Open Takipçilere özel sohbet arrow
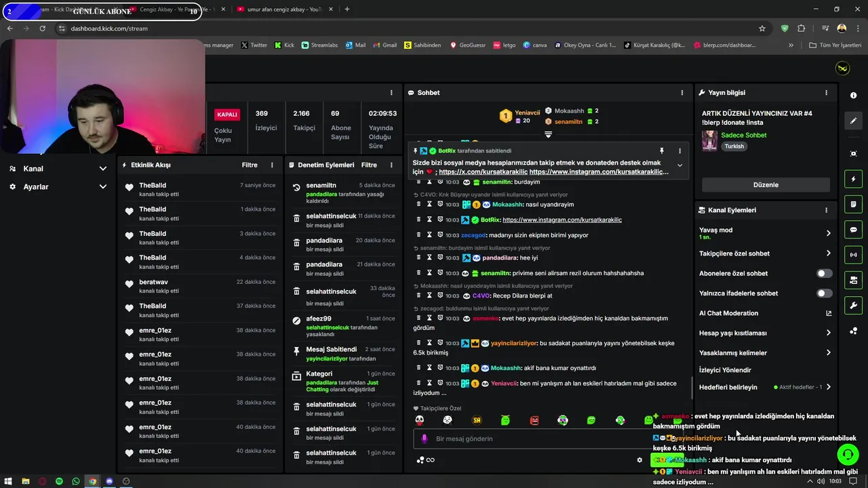 tap(828, 253)
